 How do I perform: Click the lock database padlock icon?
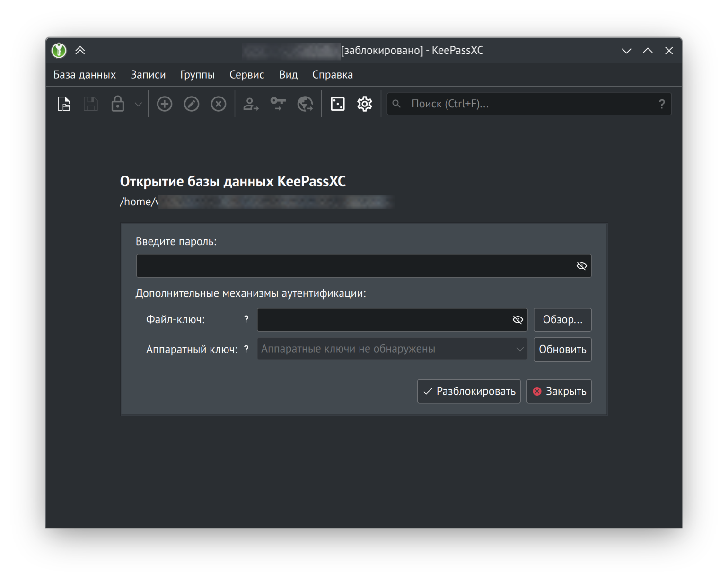pos(117,104)
